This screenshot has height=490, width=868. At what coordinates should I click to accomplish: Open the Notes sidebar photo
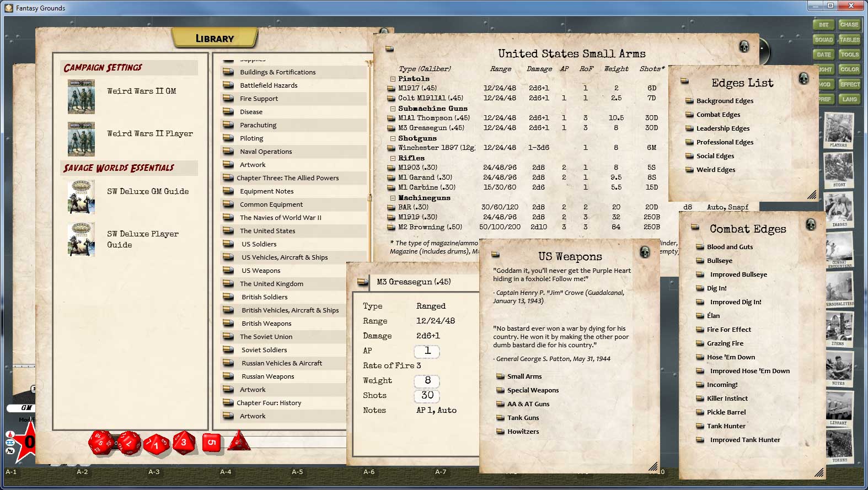pos(839,368)
